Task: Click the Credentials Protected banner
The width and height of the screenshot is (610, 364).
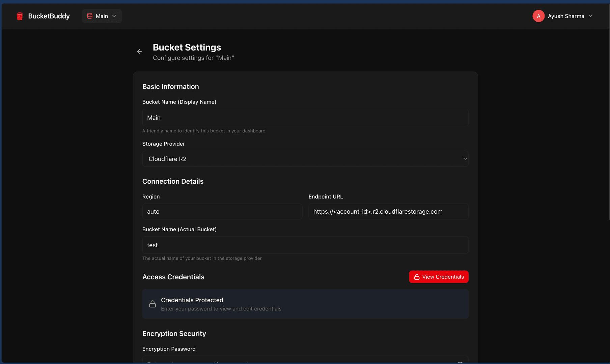Action: [x=305, y=304]
